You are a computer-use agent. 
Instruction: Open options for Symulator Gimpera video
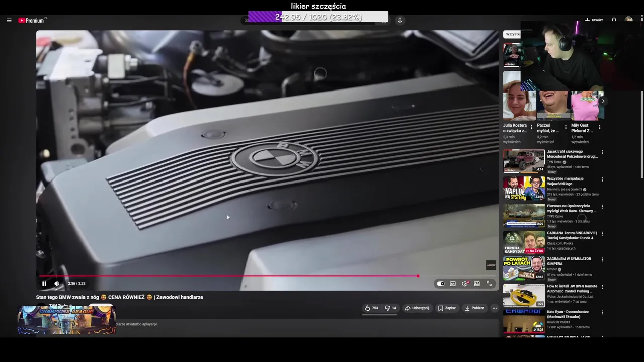coord(602,260)
